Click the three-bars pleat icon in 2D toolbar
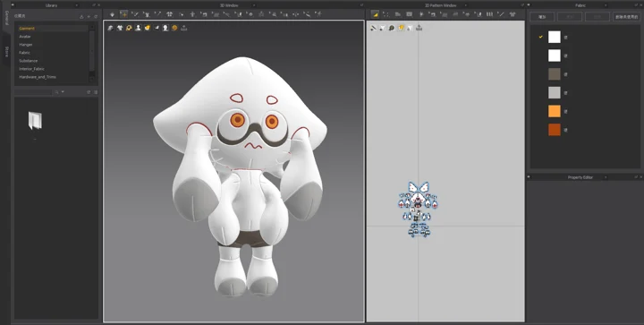The image size is (644, 325). coord(489,14)
